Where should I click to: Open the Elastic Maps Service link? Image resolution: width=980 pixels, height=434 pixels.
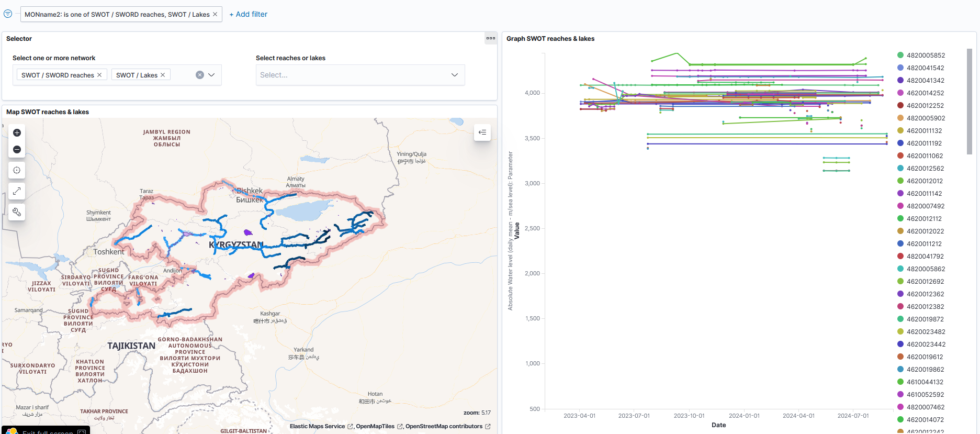[321, 426]
